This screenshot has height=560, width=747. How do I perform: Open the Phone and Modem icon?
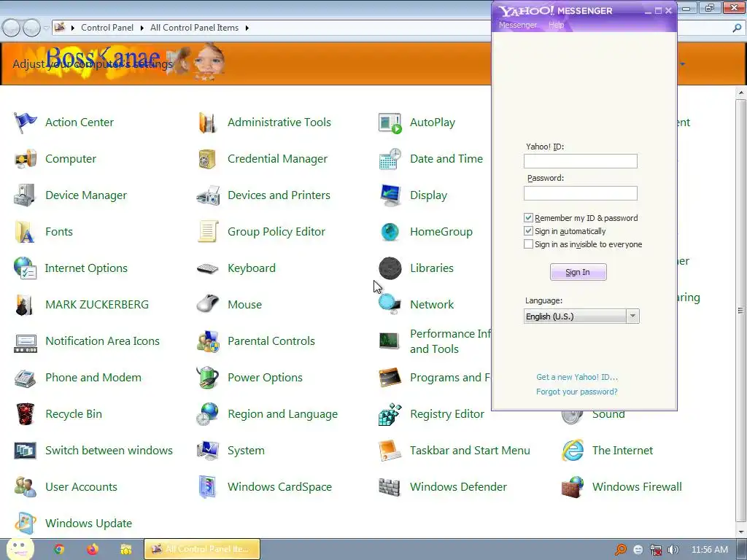[x=26, y=378]
